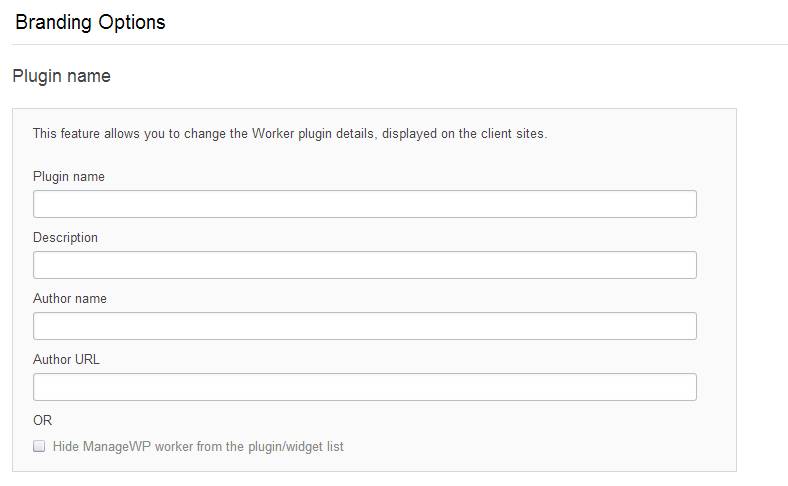Click the large 'Plugin name' section heading

(61, 76)
